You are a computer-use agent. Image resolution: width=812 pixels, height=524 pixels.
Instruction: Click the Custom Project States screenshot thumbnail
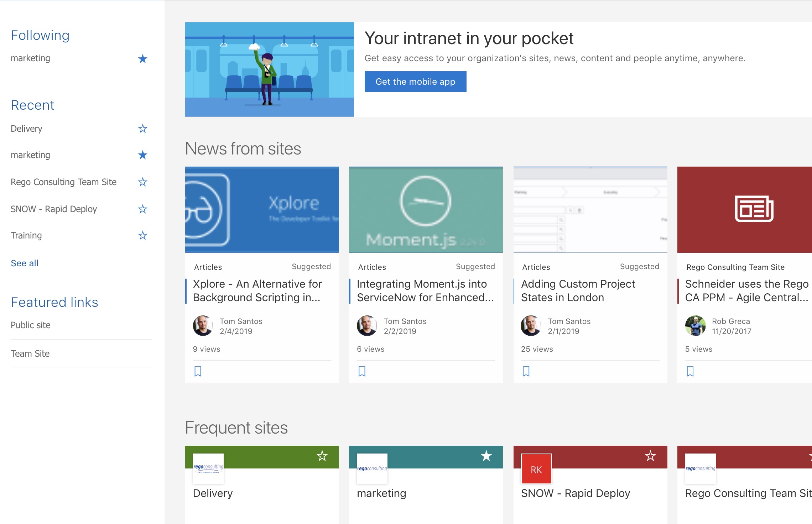pyautogui.click(x=590, y=210)
